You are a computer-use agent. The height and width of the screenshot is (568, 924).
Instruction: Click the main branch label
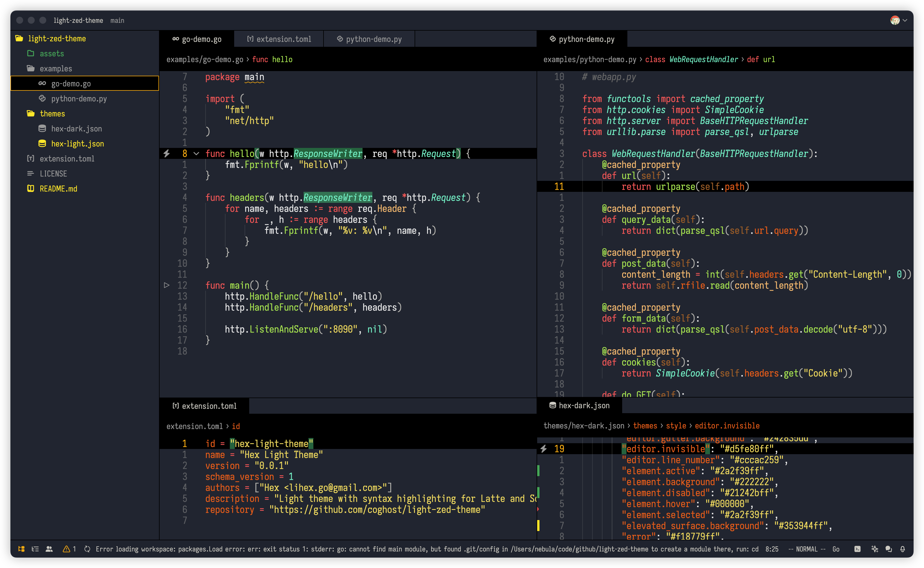(x=117, y=20)
